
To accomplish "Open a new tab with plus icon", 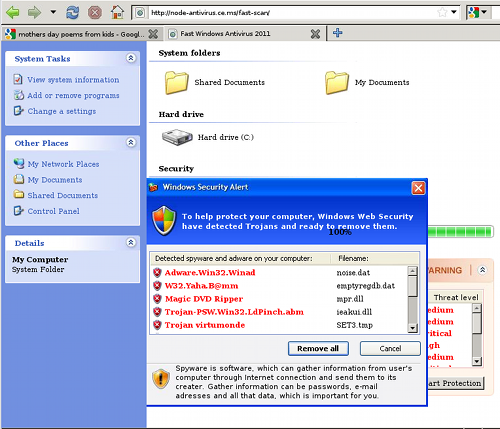I will click(338, 33).
